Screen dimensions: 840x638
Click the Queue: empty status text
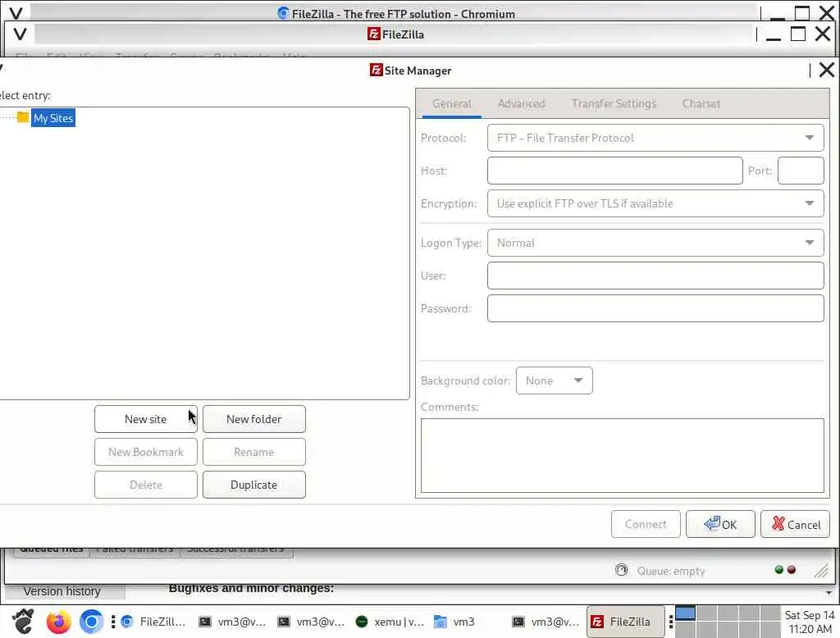671,571
